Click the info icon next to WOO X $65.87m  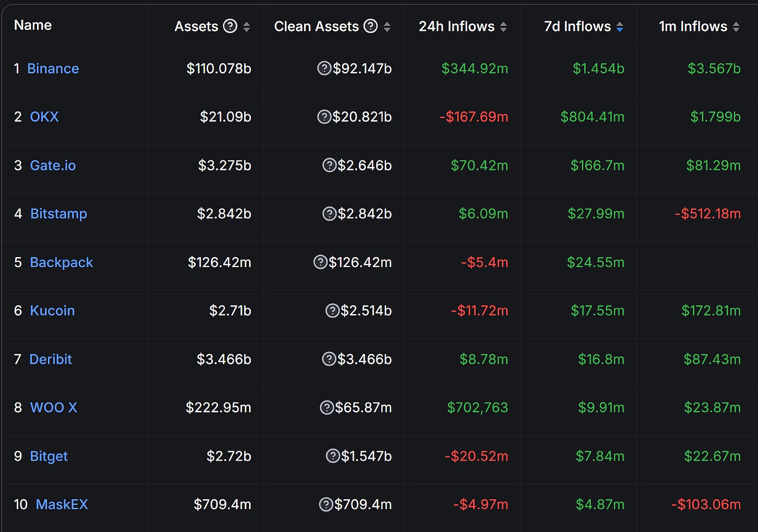click(326, 407)
